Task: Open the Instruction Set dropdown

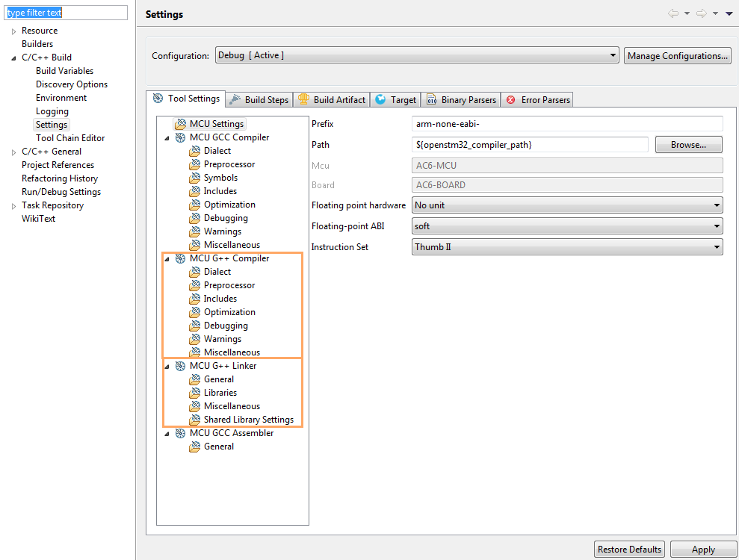Action: point(567,247)
